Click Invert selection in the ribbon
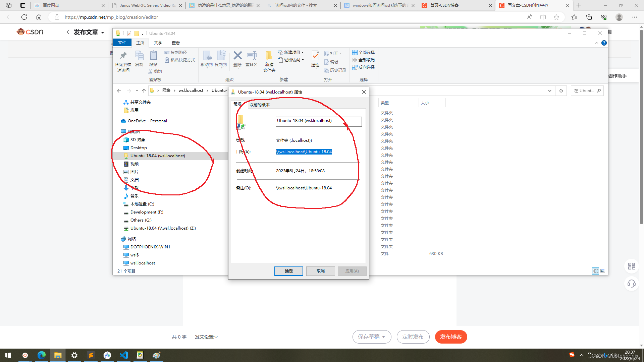This screenshot has width=644, height=362. [363, 67]
